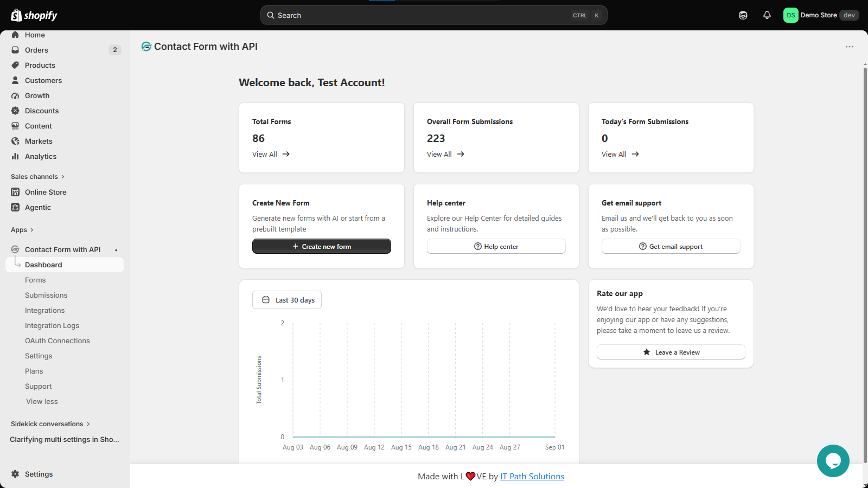Click the Agentic channel icon
This screenshot has width=868, height=488.
(15, 207)
